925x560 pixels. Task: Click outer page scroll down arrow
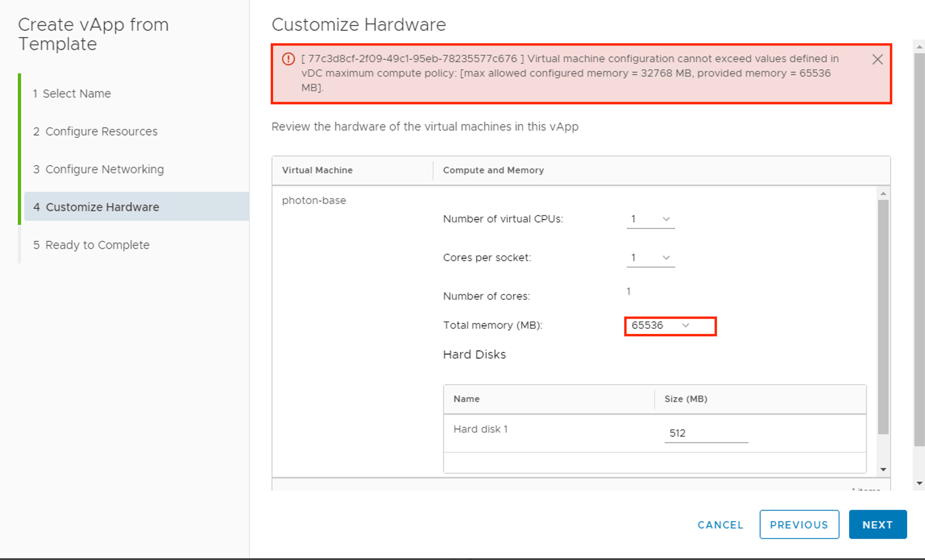(919, 483)
